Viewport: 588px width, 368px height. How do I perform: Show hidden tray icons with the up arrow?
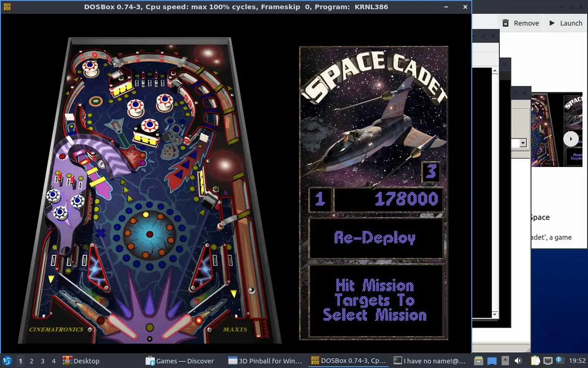[x=505, y=361]
